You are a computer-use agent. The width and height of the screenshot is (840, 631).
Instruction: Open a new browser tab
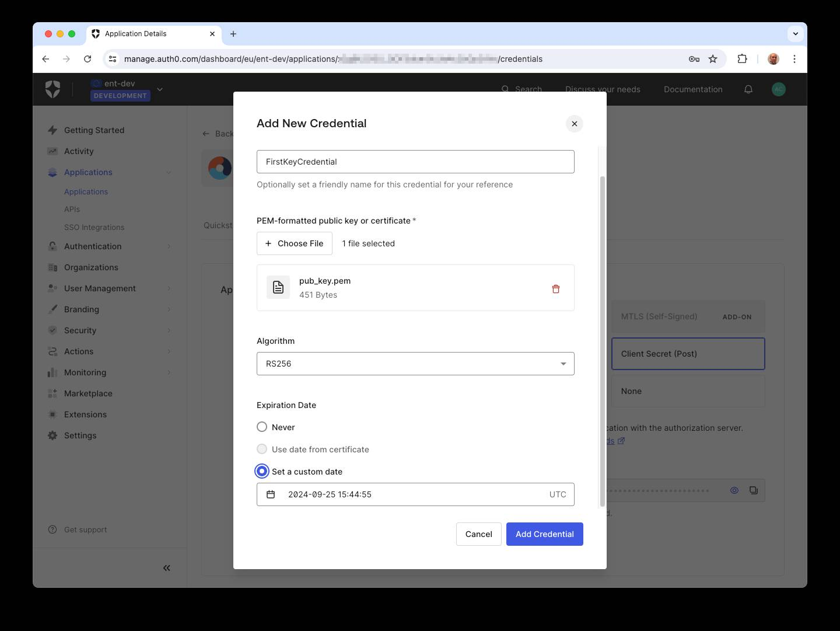pos(233,34)
